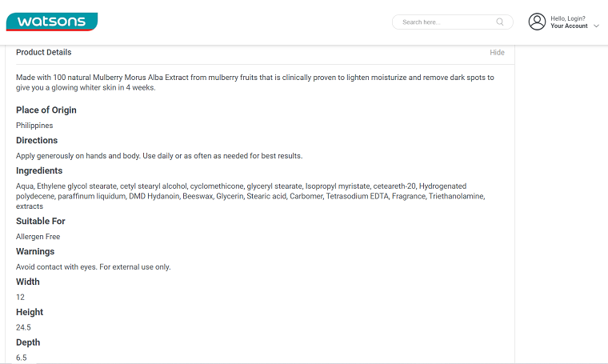
Task: Open the user account avatar icon
Action: [537, 22]
